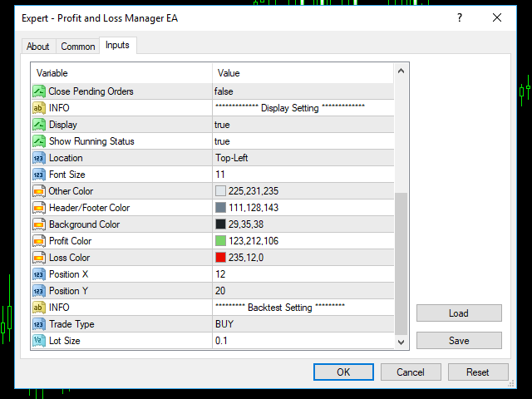Open the help question mark button
Viewport: 532px width, 399px height.
pyautogui.click(x=460, y=17)
